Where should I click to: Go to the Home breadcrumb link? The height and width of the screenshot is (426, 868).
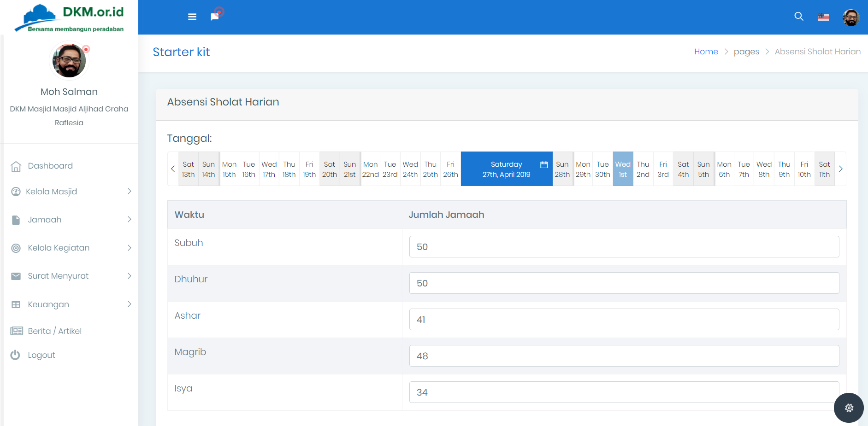706,52
